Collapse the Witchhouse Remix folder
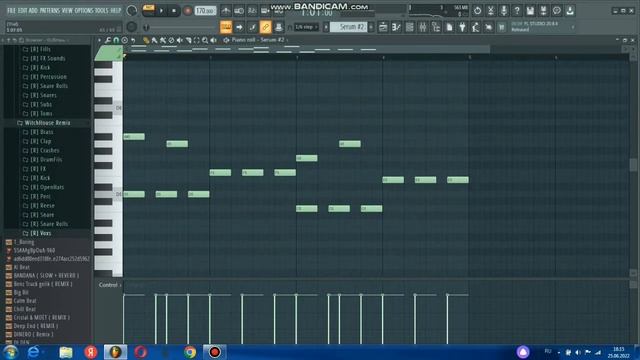640x360 pixels. (x=47, y=123)
